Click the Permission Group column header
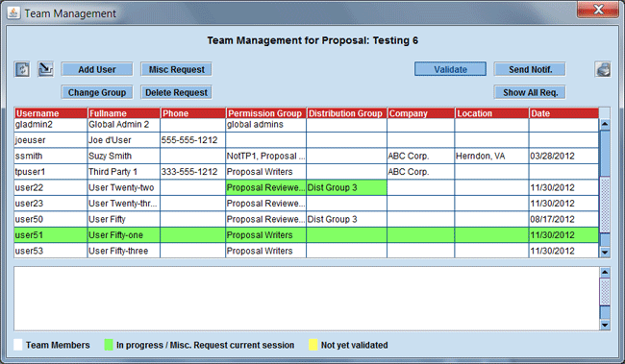625x364 pixels. tap(266, 113)
